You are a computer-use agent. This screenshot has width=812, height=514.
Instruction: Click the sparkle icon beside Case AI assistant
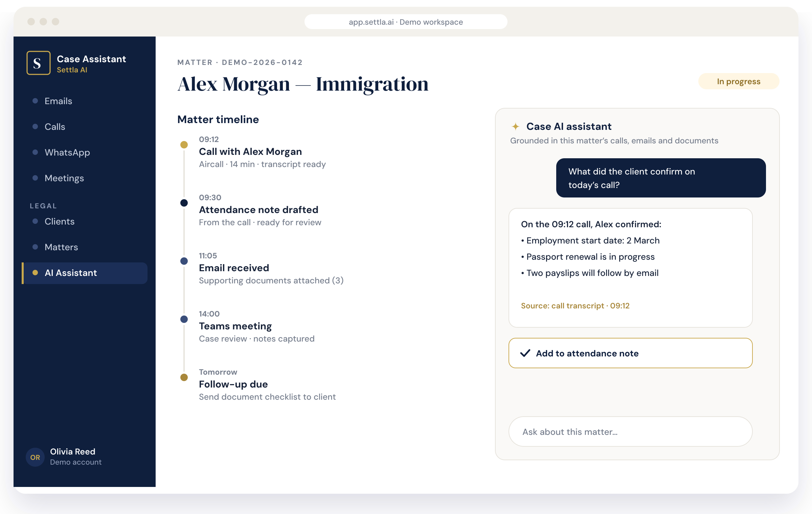[x=515, y=126]
